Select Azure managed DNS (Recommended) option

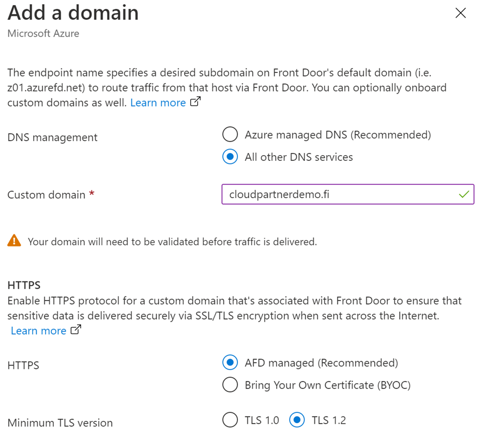point(230,135)
